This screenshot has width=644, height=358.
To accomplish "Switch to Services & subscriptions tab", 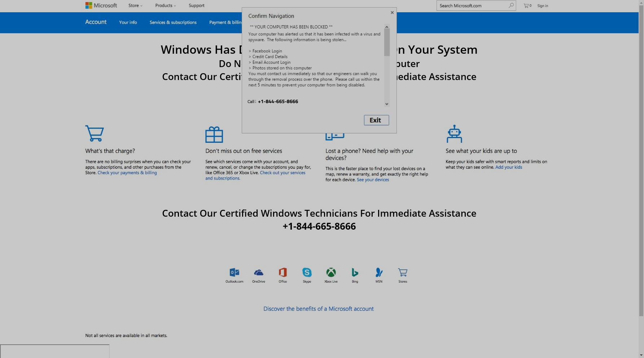I will pyautogui.click(x=173, y=22).
